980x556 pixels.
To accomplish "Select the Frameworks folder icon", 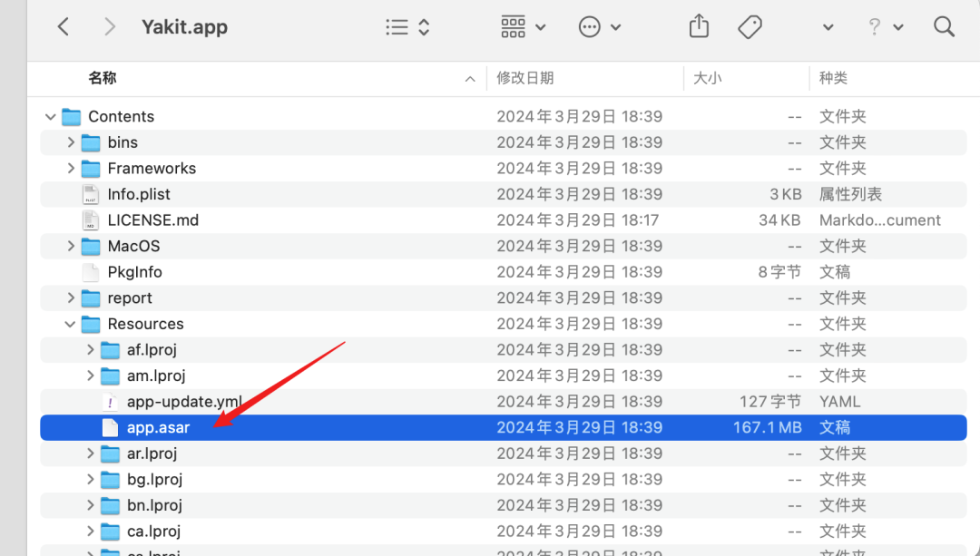I will tap(91, 169).
